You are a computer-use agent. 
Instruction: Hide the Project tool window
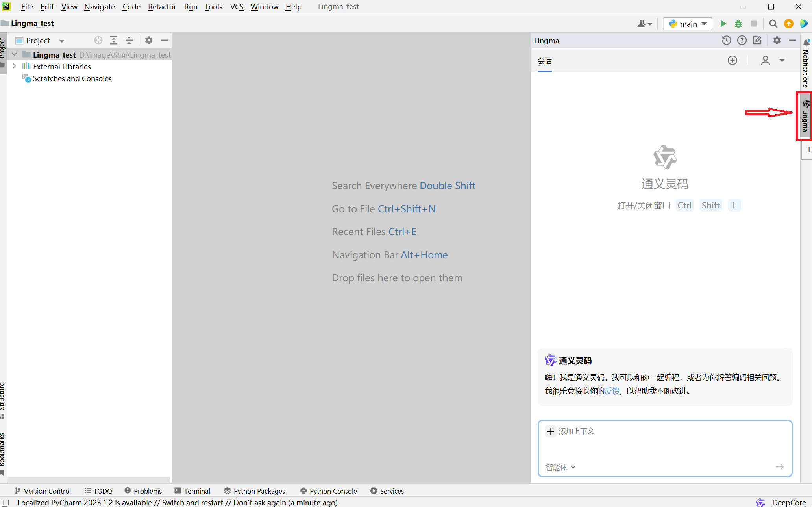(164, 40)
